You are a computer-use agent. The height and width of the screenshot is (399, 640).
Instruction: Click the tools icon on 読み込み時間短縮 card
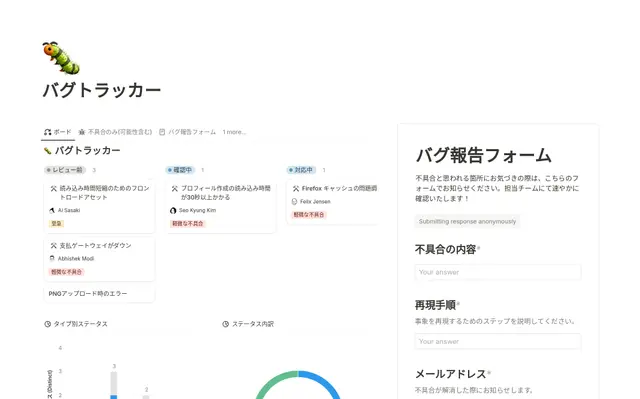tap(53, 189)
